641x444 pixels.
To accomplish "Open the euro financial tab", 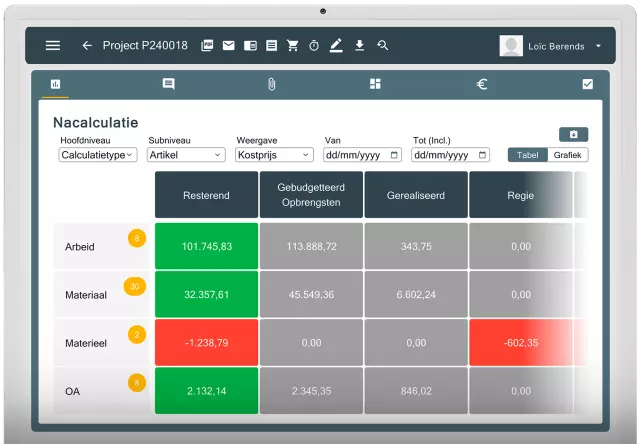I will pos(482,84).
